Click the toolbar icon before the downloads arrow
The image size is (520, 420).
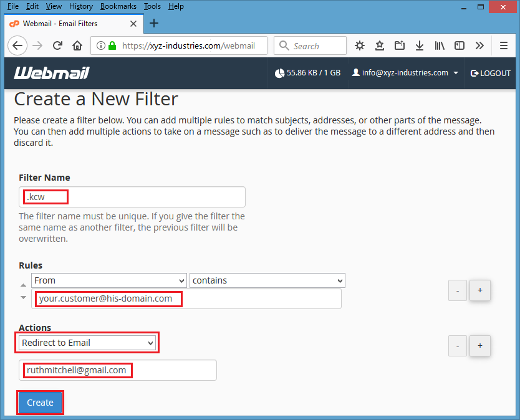[x=399, y=45]
